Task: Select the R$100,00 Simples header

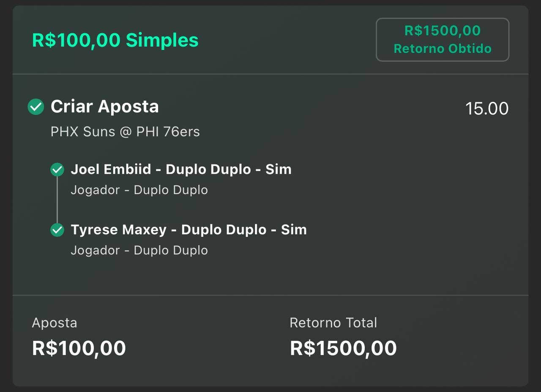Action: pyautogui.click(x=115, y=40)
